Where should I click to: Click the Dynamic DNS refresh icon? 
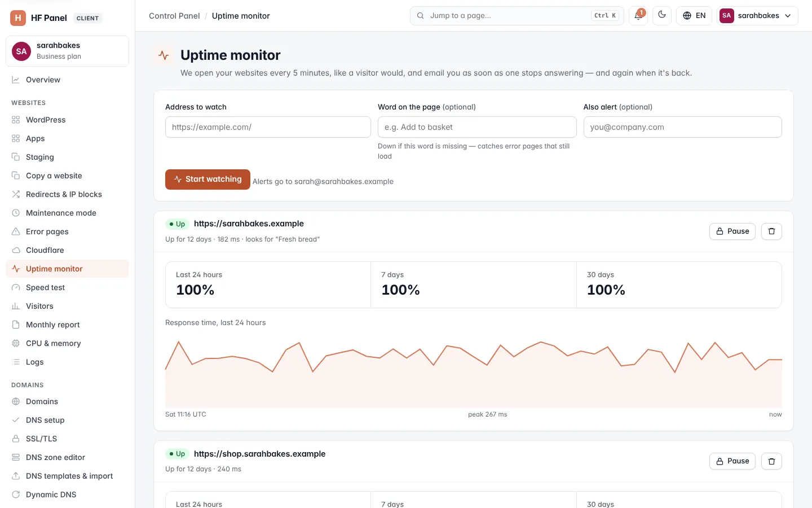click(16, 494)
